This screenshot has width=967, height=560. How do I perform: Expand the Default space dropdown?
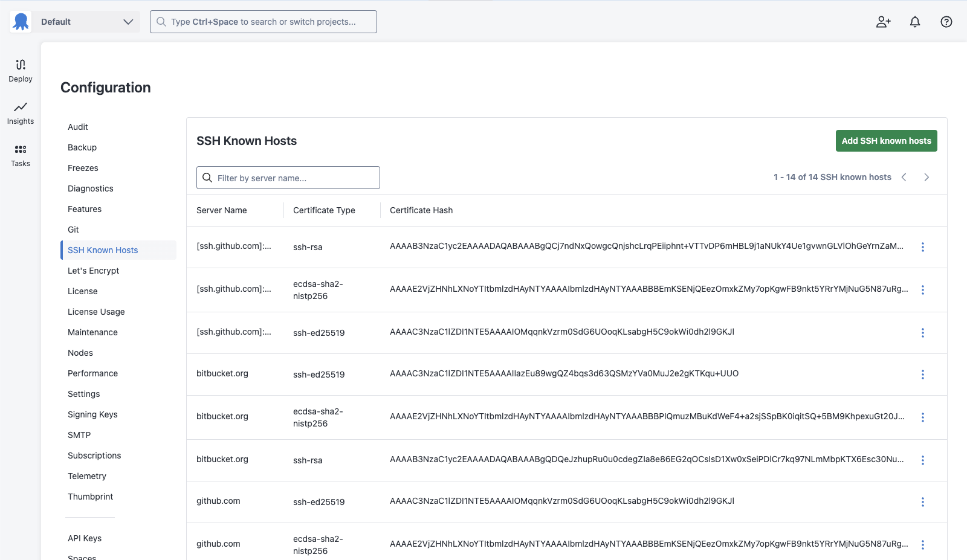pyautogui.click(x=86, y=22)
